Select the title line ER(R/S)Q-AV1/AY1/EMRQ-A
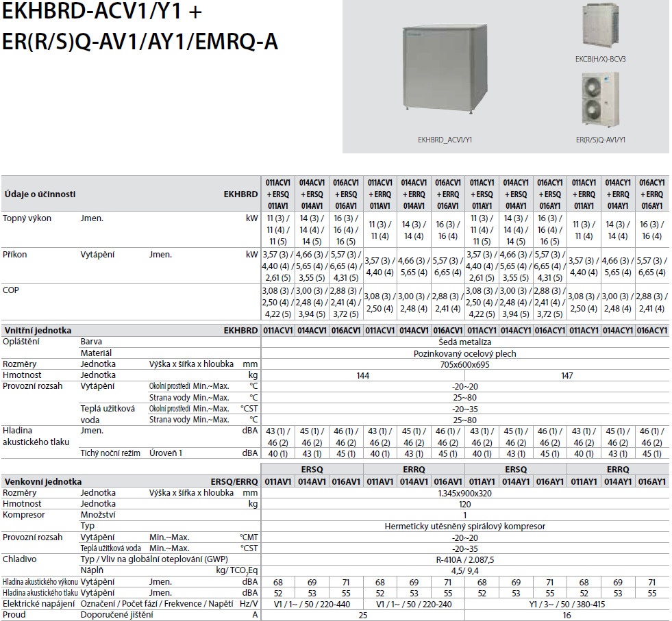Image resolution: width=672 pixels, height=621 pixels. coord(140,42)
